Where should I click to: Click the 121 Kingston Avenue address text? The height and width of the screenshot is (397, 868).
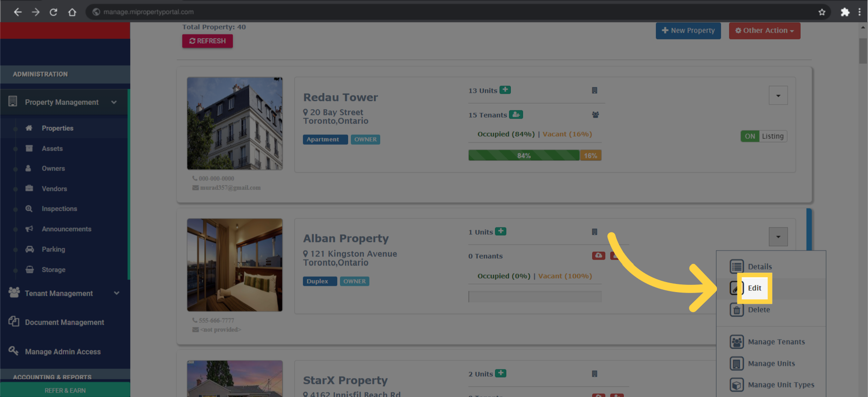[354, 254]
